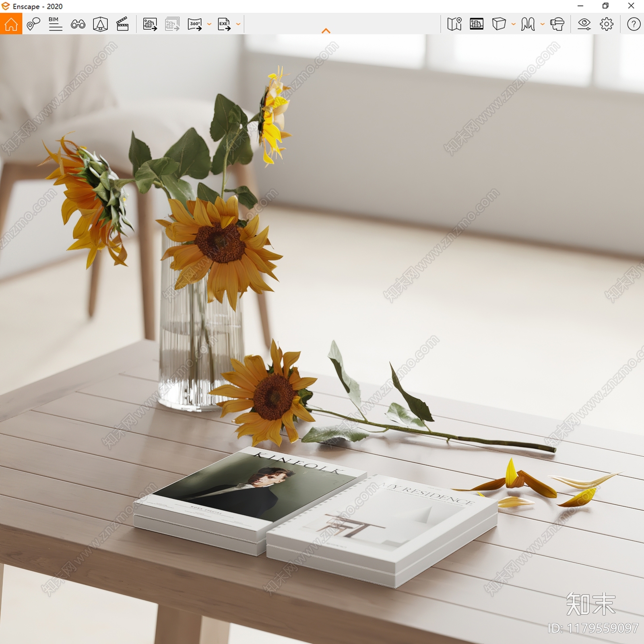The height and width of the screenshot is (644, 644).
Task: Click the orange Home icon
Action: pyautogui.click(x=11, y=24)
